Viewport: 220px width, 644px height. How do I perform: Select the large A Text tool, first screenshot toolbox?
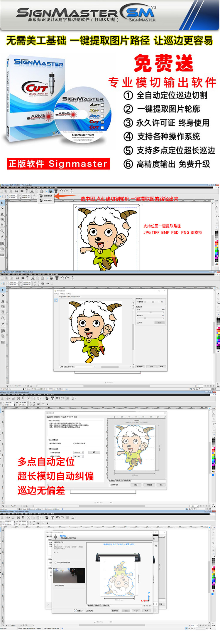[x=2, y=215]
